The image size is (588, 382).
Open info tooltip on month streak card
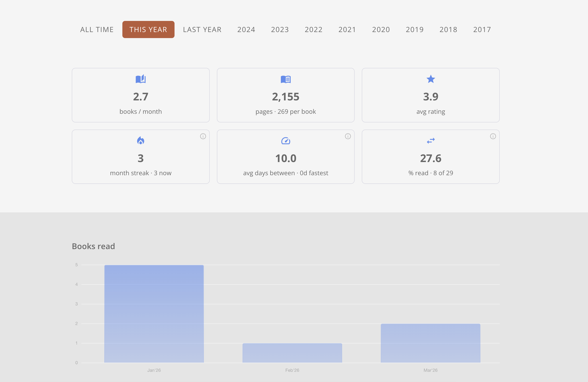203,136
